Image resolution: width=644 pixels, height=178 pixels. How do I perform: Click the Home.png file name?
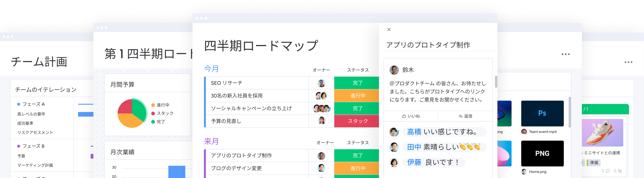(x=537, y=172)
